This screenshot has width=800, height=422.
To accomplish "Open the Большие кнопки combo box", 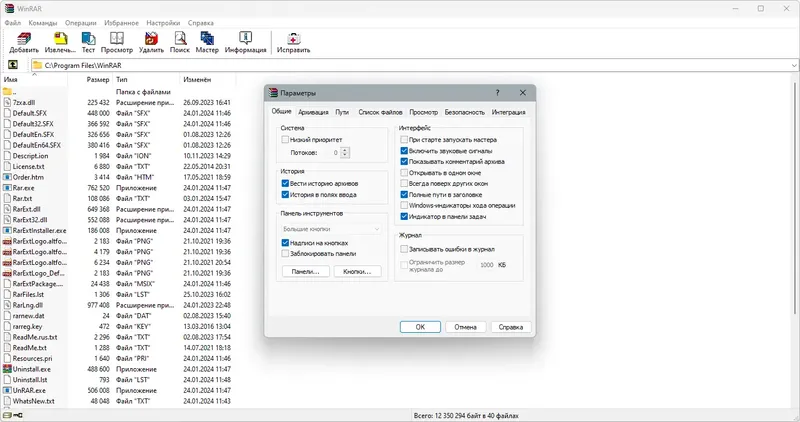I will [331, 229].
